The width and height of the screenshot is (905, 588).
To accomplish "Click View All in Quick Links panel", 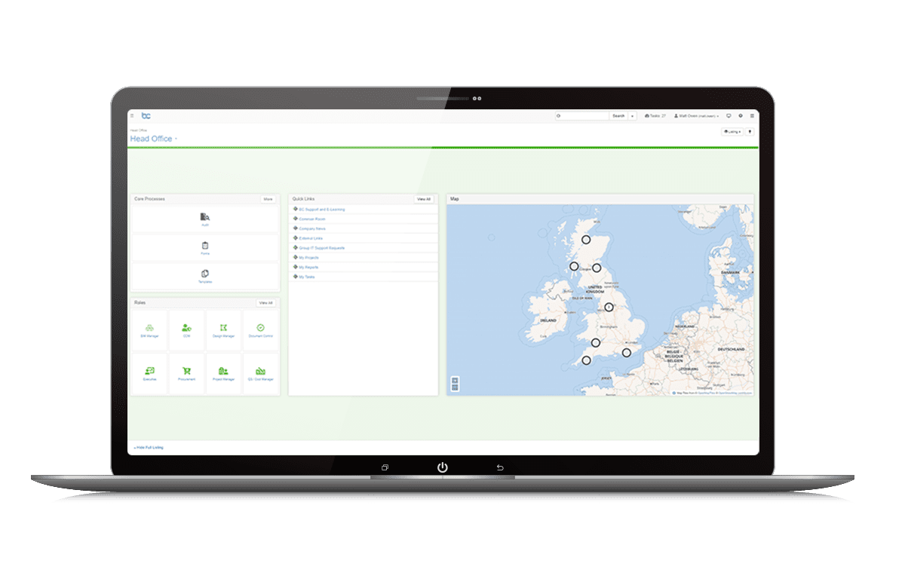I will point(424,199).
